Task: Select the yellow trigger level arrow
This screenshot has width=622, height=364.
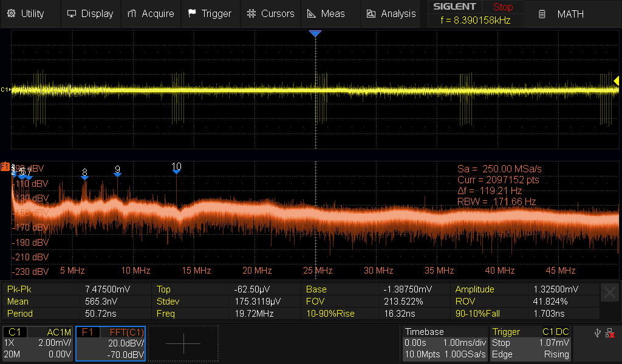Action: point(617,81)
